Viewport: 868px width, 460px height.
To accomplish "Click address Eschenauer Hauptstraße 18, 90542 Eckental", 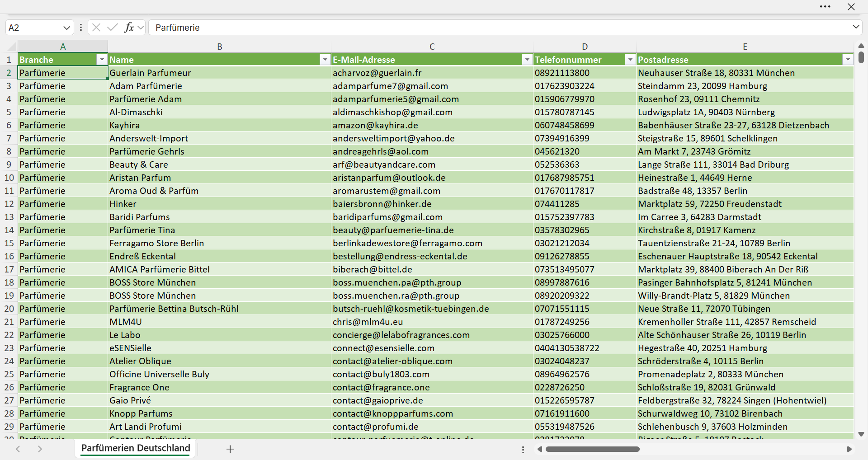I will pos(745,256).
